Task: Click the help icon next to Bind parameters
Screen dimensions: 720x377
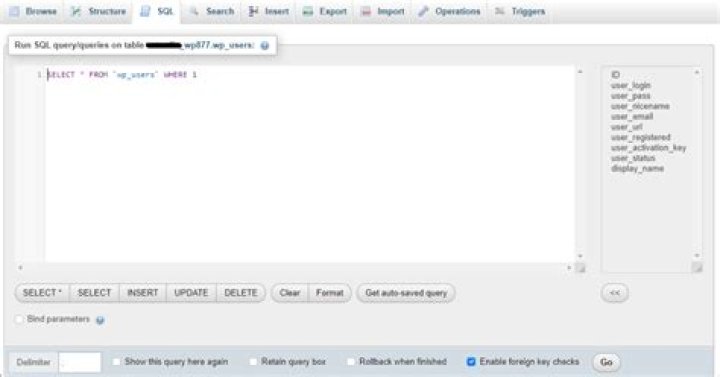Action: tap(100, 320)
